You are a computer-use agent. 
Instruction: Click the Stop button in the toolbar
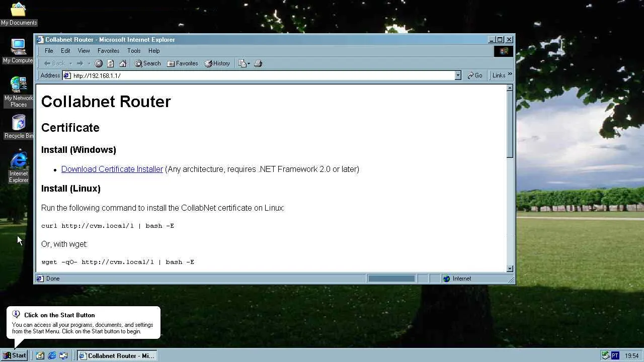[99, 63]
